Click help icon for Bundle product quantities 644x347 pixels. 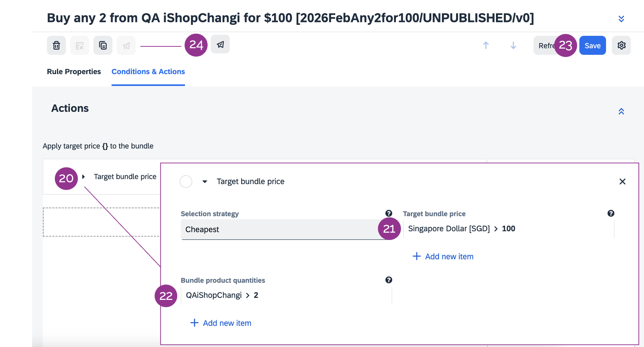389,280
